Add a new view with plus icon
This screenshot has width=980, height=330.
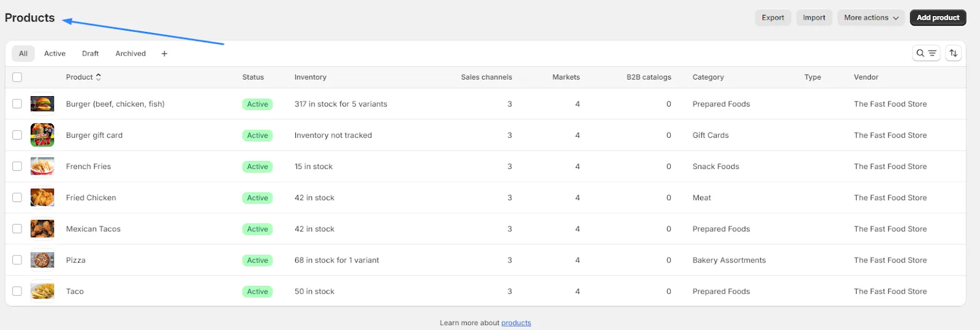click(x=164, y=54)
